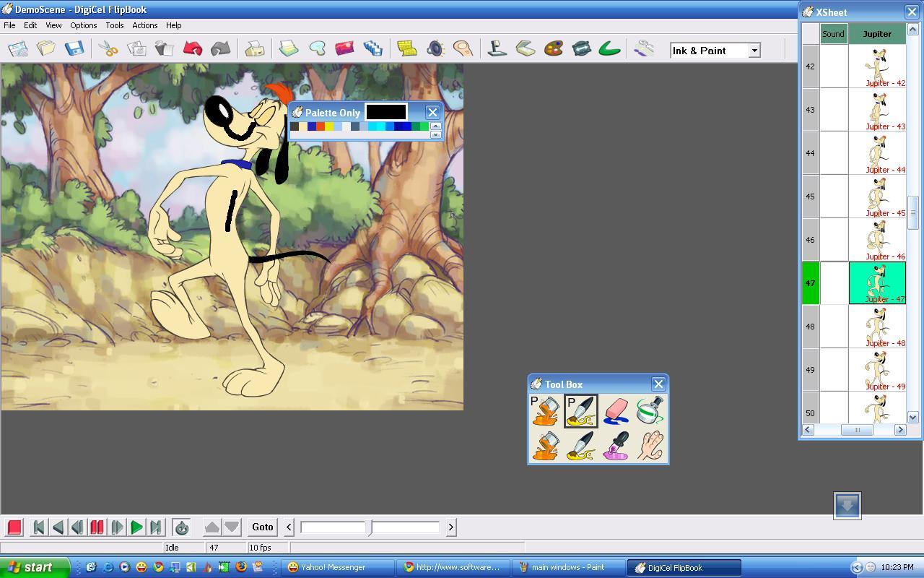Image resolution: width=924 pixels, height=578 pixels.
Task: Click the flatbed scanner icon
Action: [526, 48]
